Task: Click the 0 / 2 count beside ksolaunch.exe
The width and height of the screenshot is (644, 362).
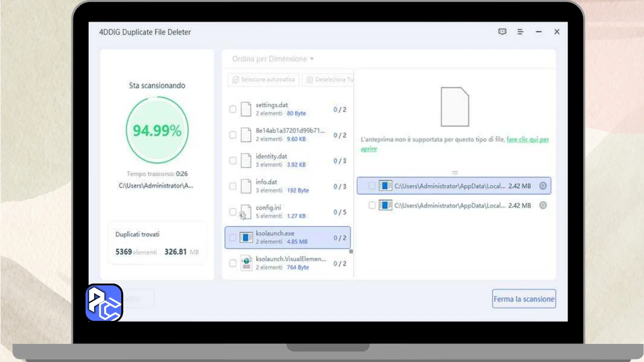Action: (340, 237)
